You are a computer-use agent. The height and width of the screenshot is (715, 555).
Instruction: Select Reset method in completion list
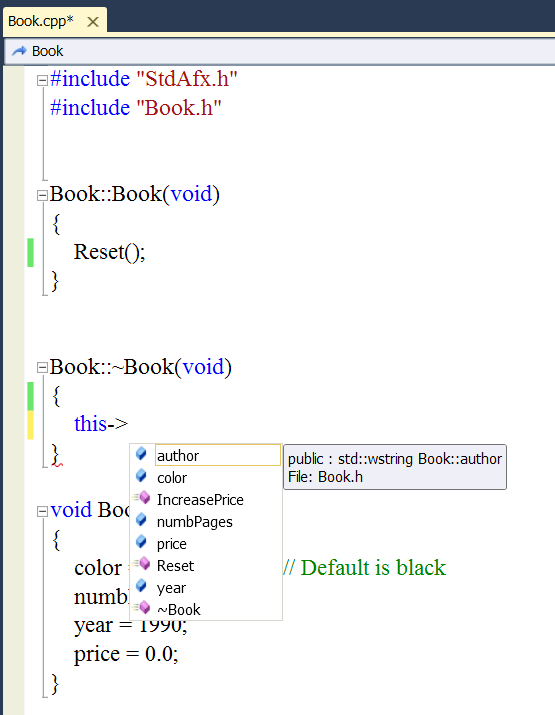(x=206, y=565)
